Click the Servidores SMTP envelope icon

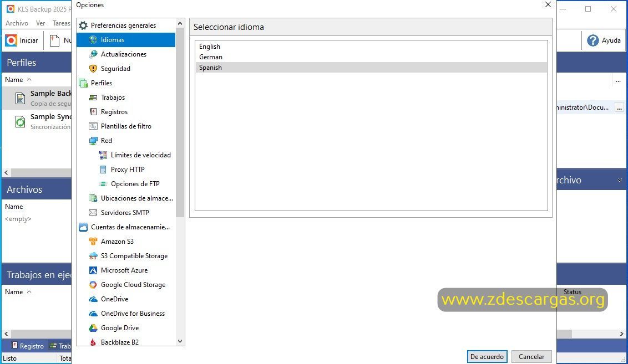tap(93, 213)
